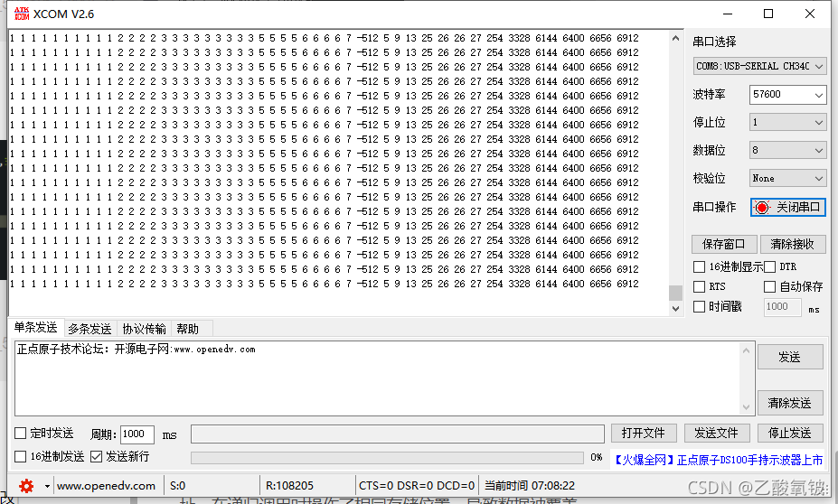Click the send box scroll up arrow

tap(746, 350)
